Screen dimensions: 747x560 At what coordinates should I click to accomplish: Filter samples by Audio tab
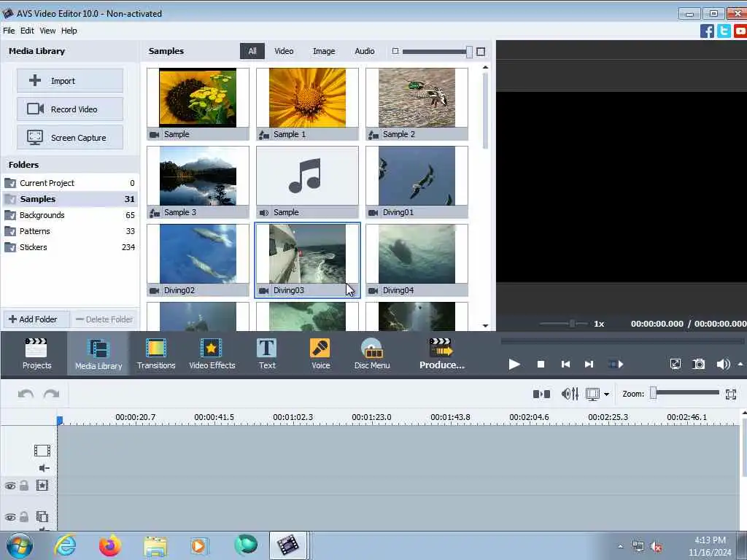pyautogui.click(x=365, y=51)
